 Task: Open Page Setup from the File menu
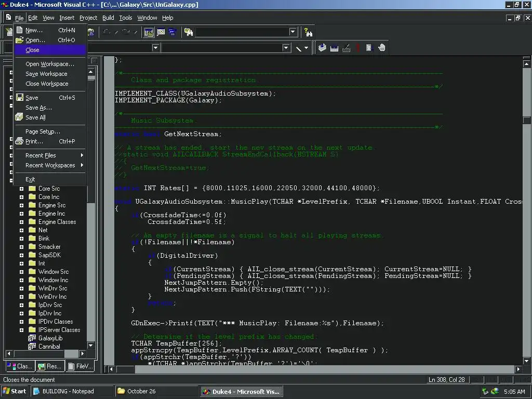50,131
